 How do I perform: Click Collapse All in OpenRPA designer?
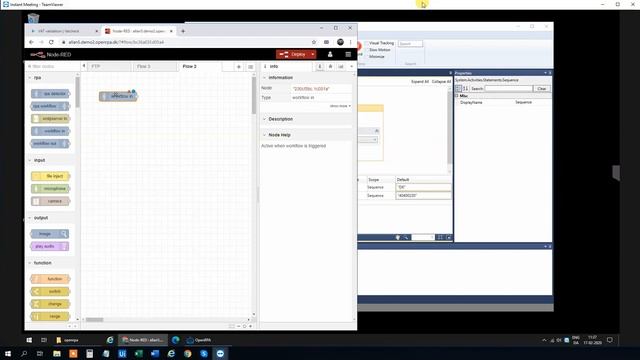pyautogui.click(x=441, y=82)
